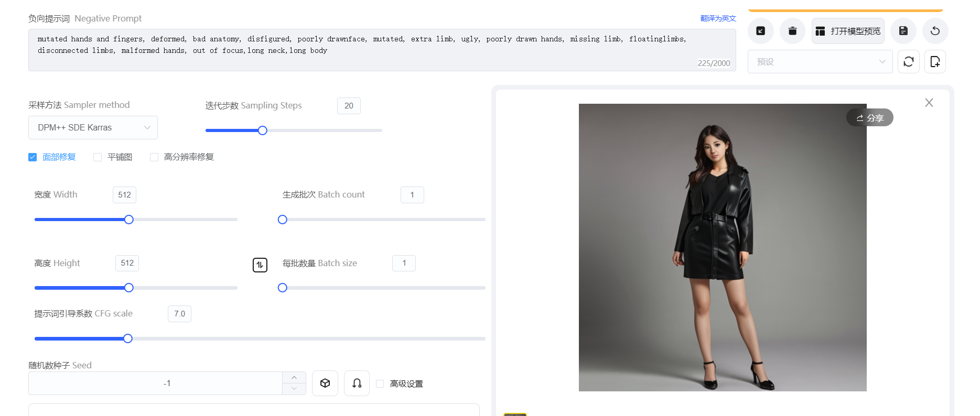Swap width and height values

coord(260,265)
